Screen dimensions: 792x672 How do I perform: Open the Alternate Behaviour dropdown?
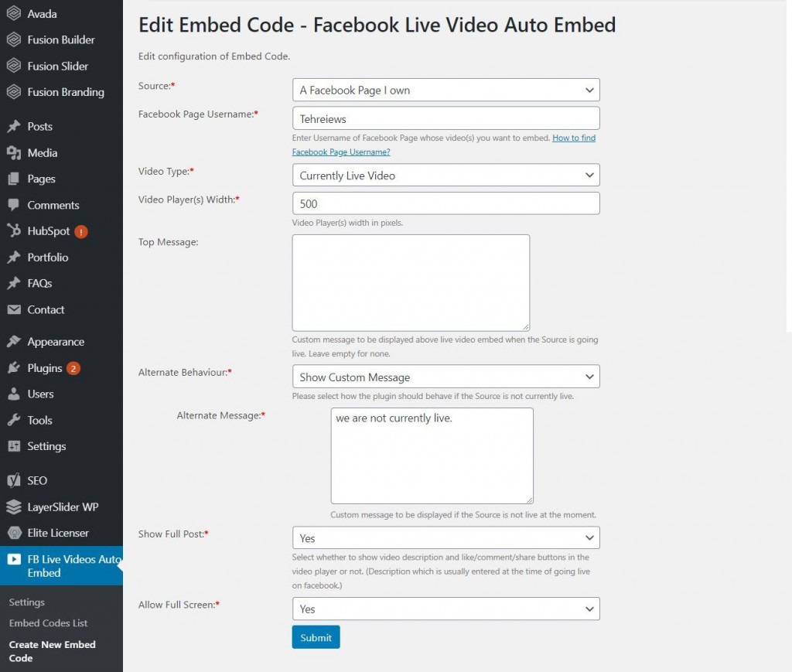446,377
